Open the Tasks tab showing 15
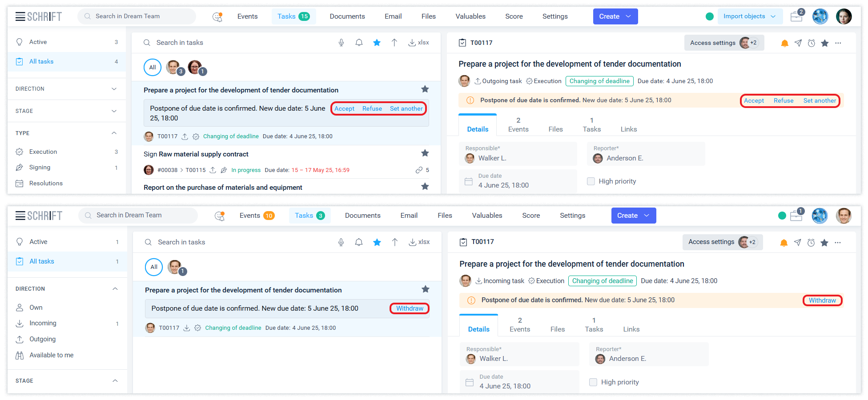Viewport: 868px width, 400px height. click(x=293, y=16)
